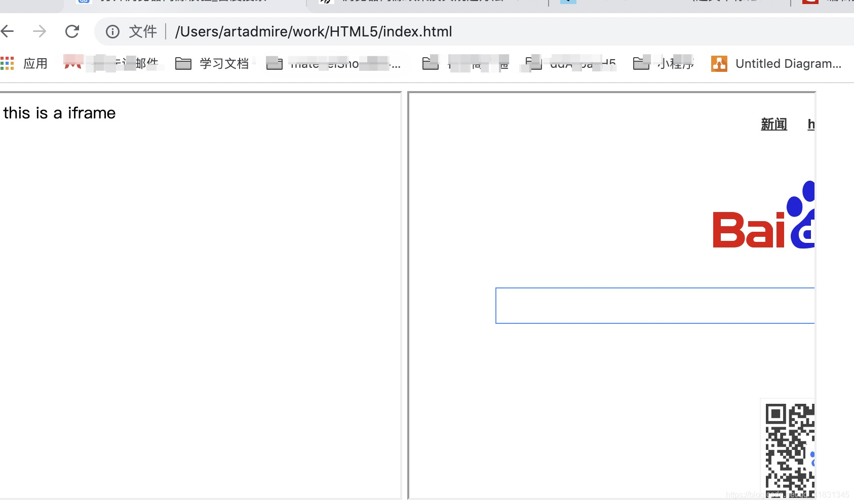854x504 pixels.
Task: Click inside the Baidu search box
Action: 653,305
